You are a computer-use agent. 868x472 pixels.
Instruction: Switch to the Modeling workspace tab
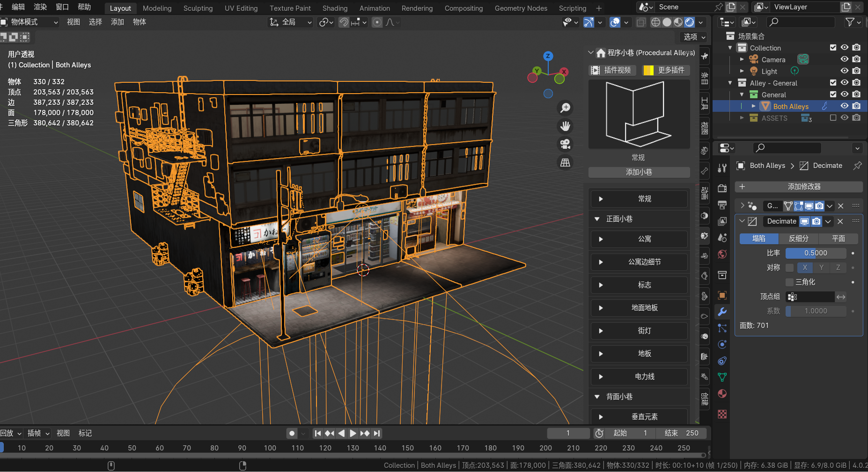click(x=157, y=8)
